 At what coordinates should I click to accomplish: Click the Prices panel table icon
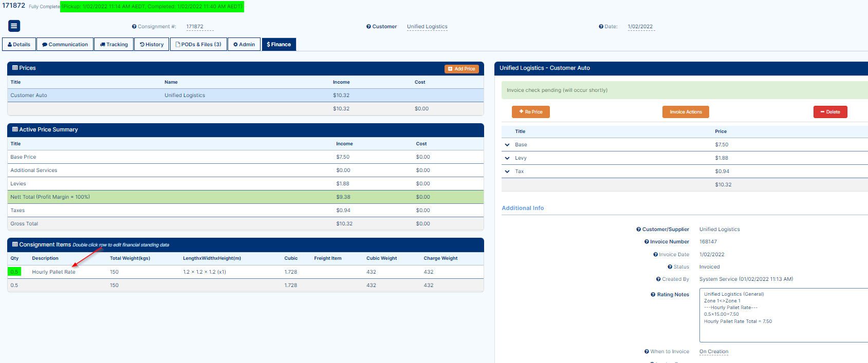pyautogui.click(x=15, y=68)
